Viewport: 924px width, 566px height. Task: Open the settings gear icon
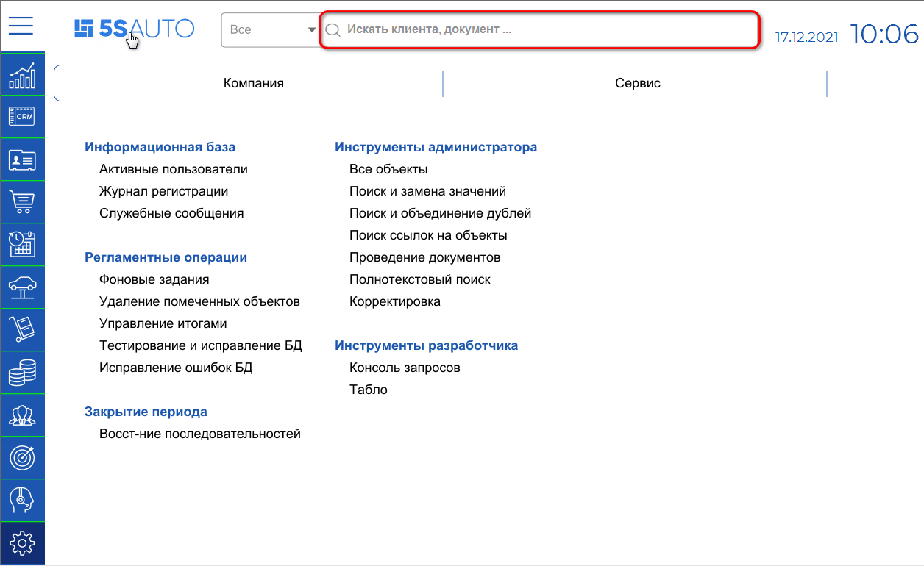[x=22, y=542]
